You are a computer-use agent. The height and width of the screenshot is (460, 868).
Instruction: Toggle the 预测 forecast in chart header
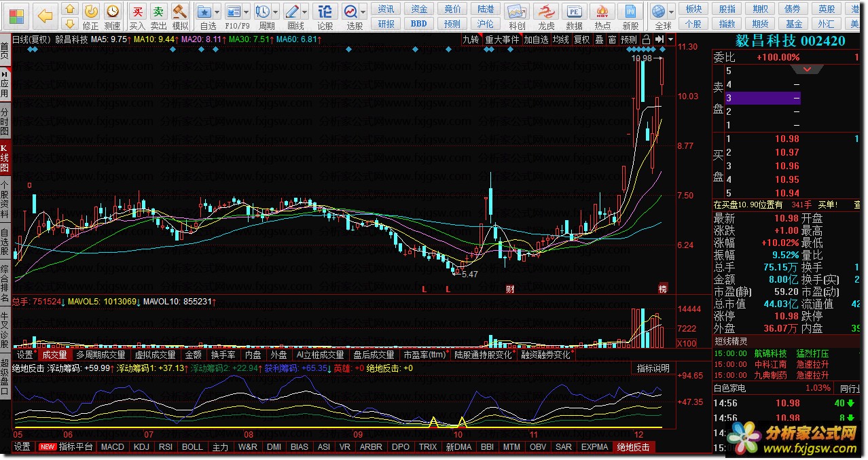pos(629,39)
